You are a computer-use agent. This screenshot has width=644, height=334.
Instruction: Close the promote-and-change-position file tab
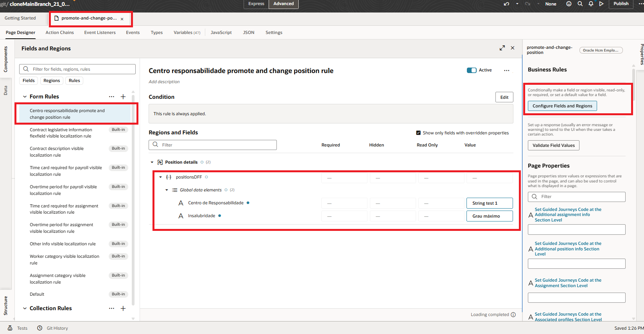122,19
